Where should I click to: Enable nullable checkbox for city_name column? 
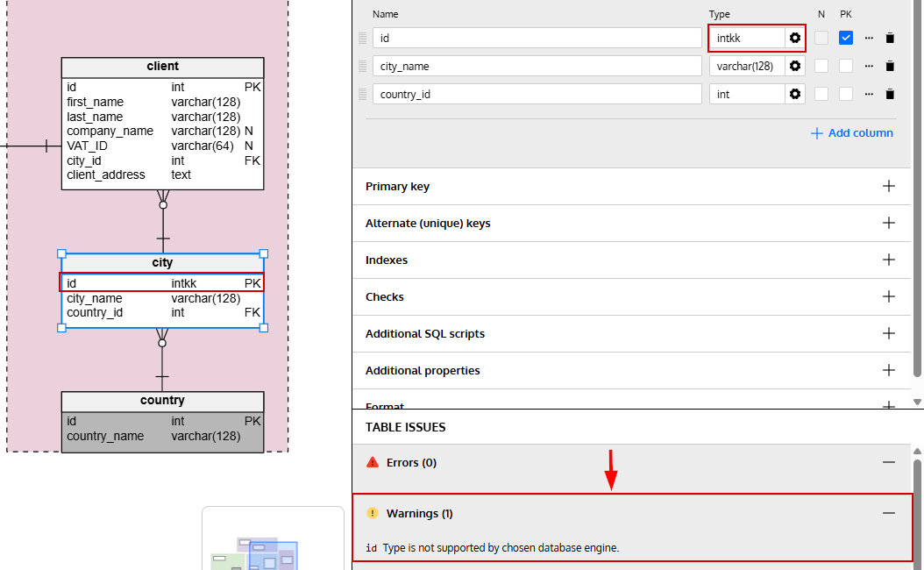coord(821,66)
